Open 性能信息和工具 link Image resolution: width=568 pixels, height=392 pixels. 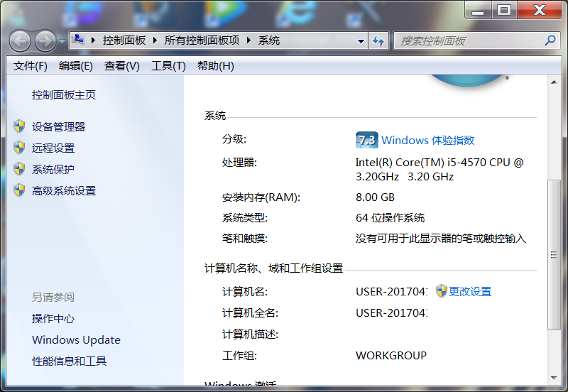69,361
